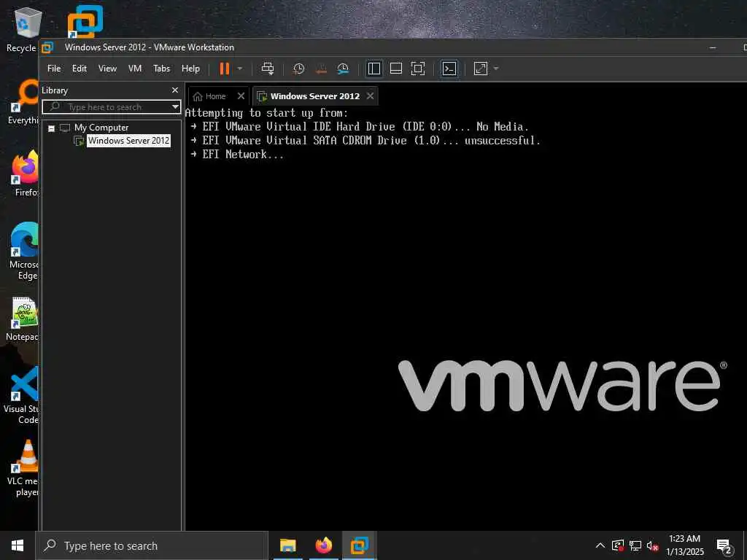Click the taskbar search box
This screenshot has height=560, width=747.
(152, 545)
